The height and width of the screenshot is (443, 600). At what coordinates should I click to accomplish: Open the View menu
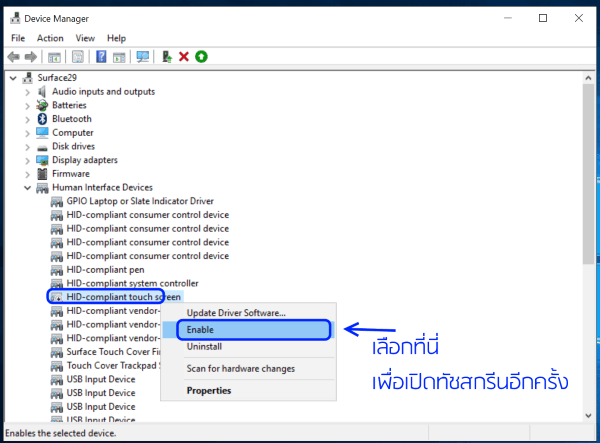[84, 38]
